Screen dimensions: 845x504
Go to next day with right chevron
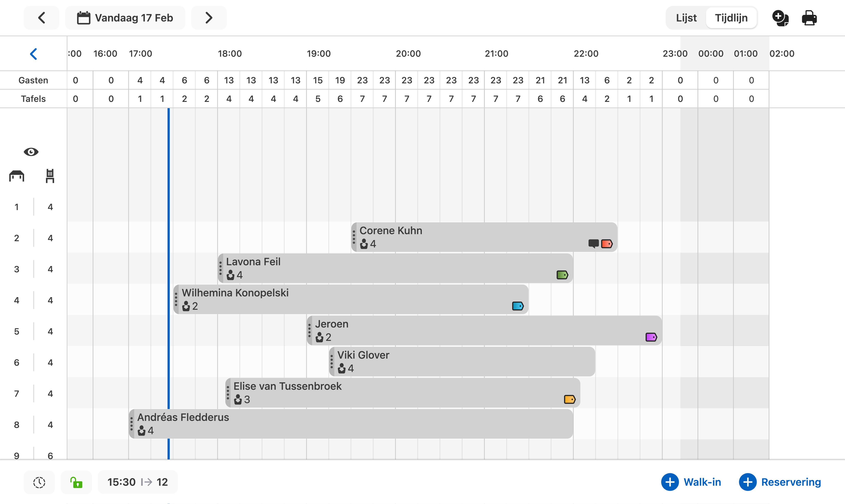[209, 18]
